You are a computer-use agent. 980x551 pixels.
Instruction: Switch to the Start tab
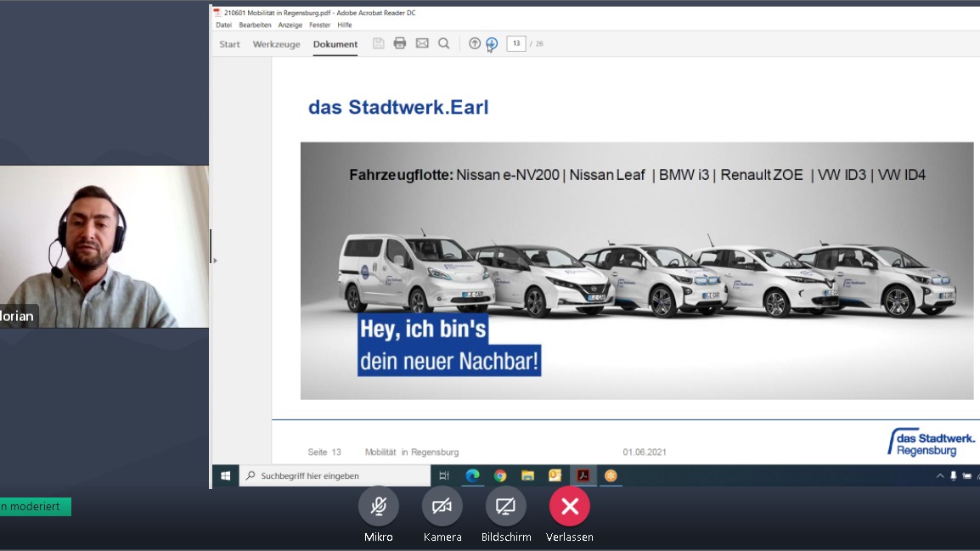click(229, 44)
